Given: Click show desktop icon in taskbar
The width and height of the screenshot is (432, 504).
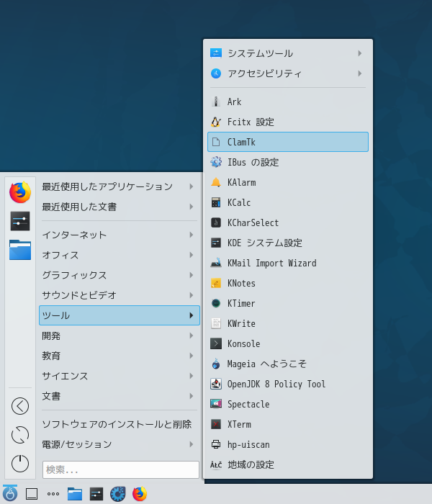Looking at the screenshot, I should pos(32,494).
